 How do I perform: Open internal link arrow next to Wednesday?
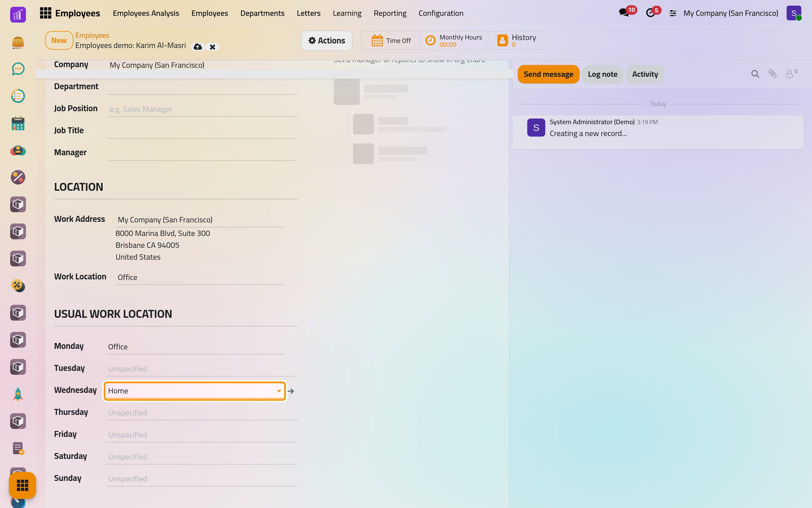point(291,391)
